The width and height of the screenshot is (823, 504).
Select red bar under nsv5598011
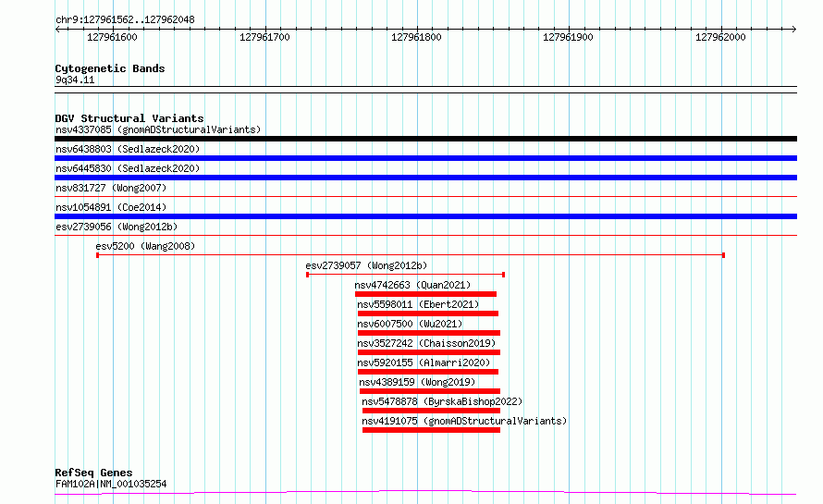428,313
